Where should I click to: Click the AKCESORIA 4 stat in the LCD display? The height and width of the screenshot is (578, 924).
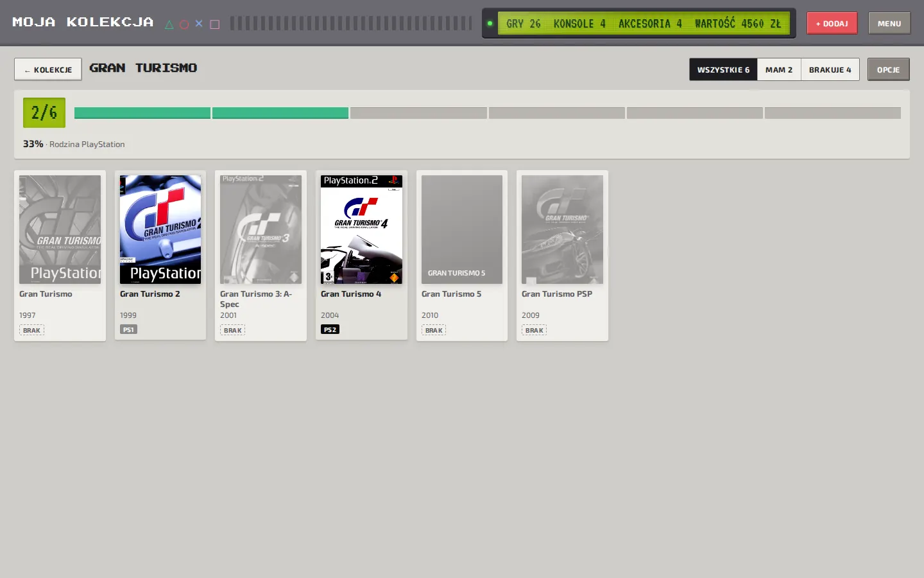point(650,24)
